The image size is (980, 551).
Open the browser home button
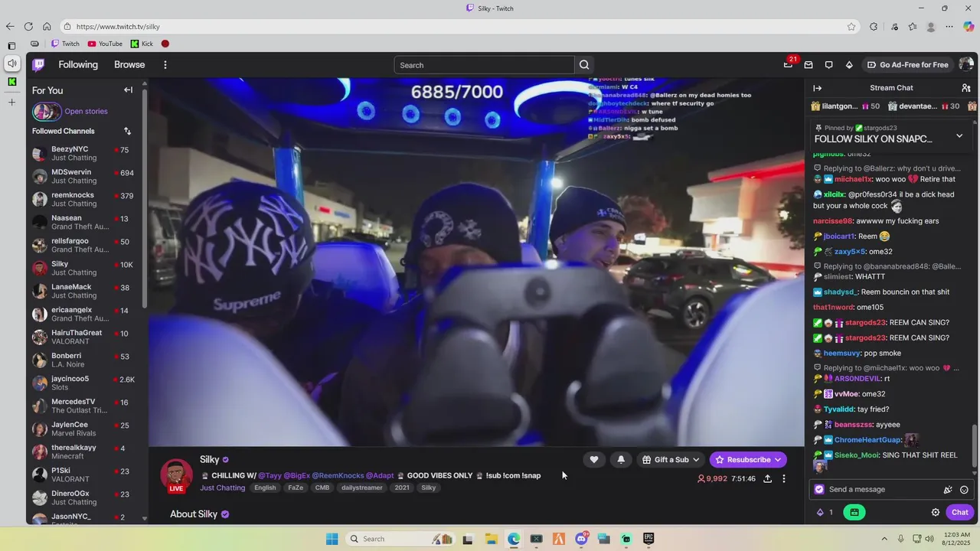47,26
